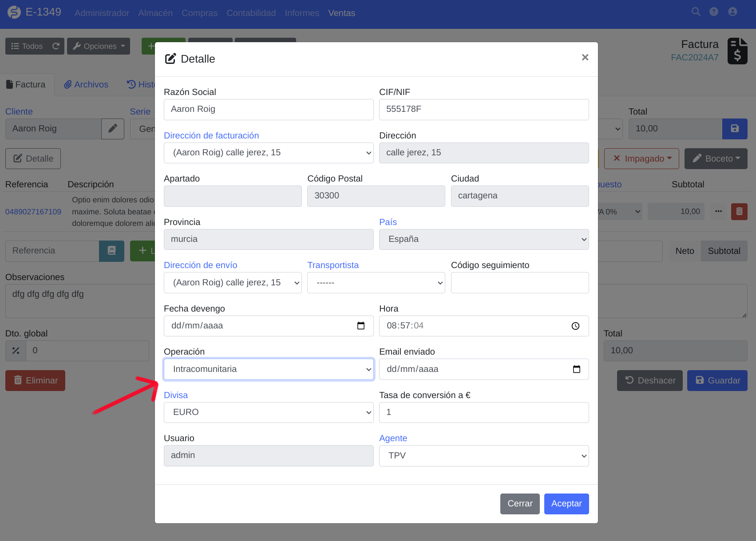
Task: Click the search magnifier icon in the top bar
Action: coord(696,12)
